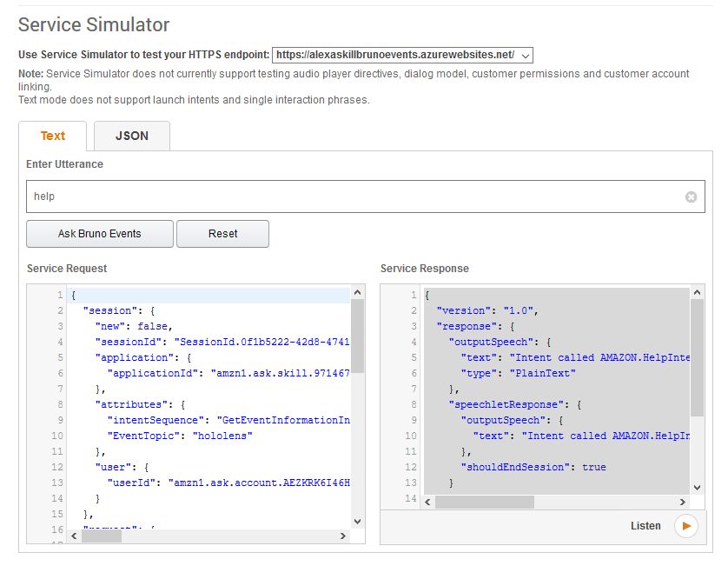Viewport: 728px width, 566px height.
Task: Click the "EventTopic" line in Service Request
Action: (180, 436)
